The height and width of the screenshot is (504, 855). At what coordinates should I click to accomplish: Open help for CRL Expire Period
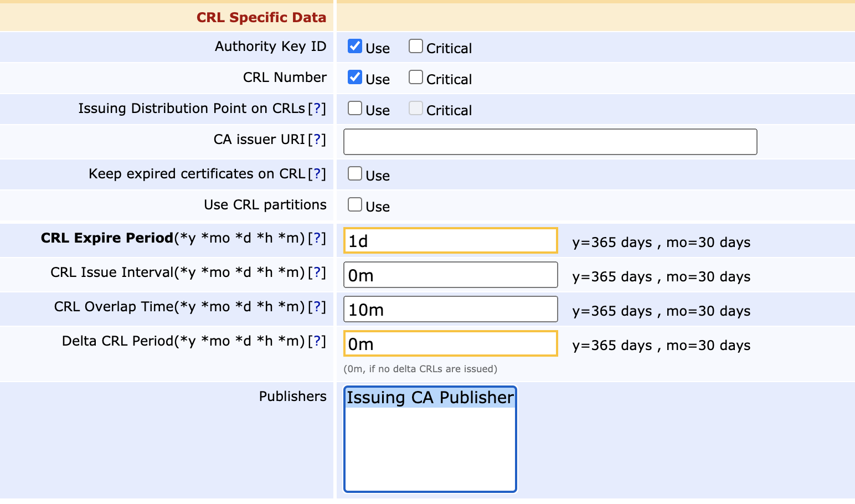(317, 238)
